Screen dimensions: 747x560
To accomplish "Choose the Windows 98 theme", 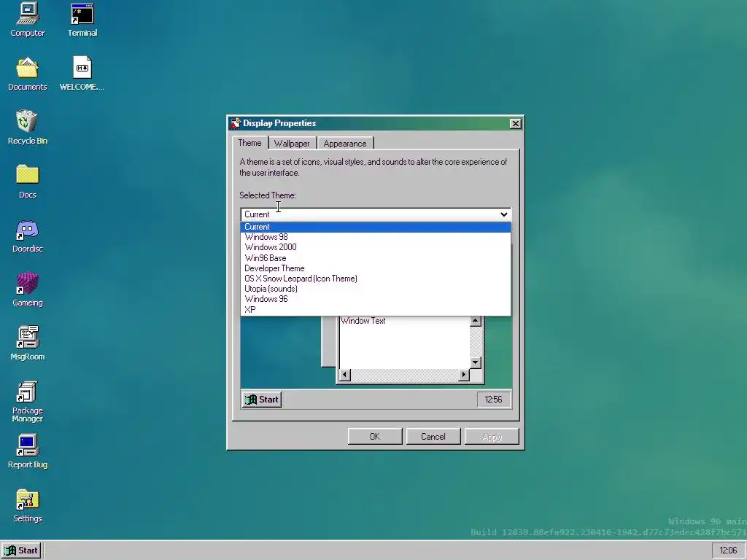I will [376, 237].
